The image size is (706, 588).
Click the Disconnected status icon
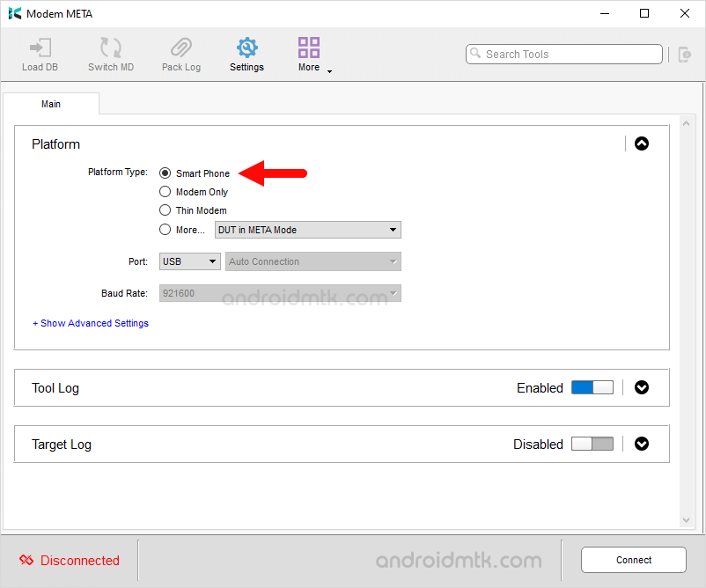pos(26,561)
